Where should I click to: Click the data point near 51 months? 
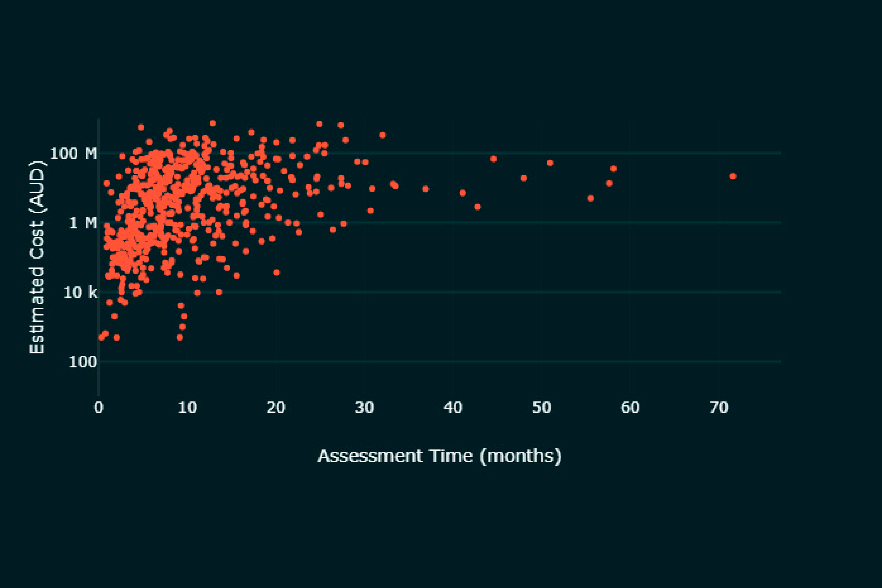pos(550,163)
